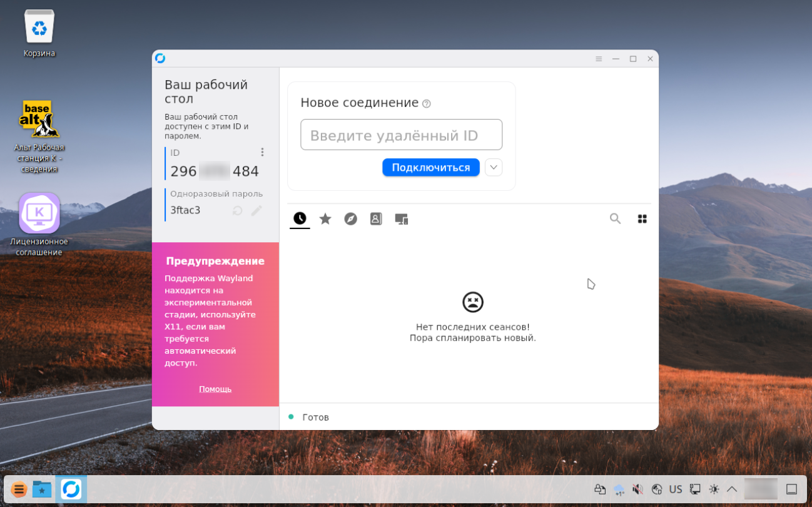Click the Подключиться button
This screenshot has width=812, height=507.
(430, 167)
